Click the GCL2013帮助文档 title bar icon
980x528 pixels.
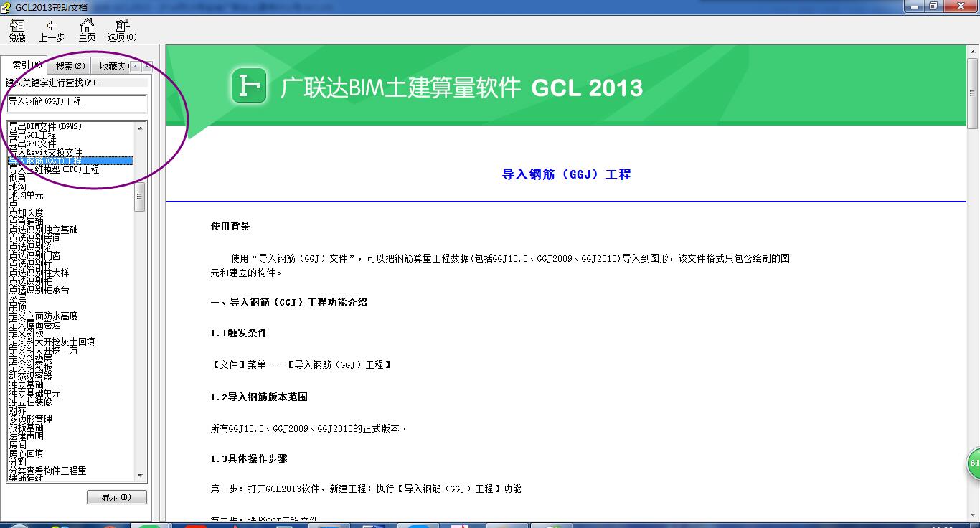pos(6,6)
